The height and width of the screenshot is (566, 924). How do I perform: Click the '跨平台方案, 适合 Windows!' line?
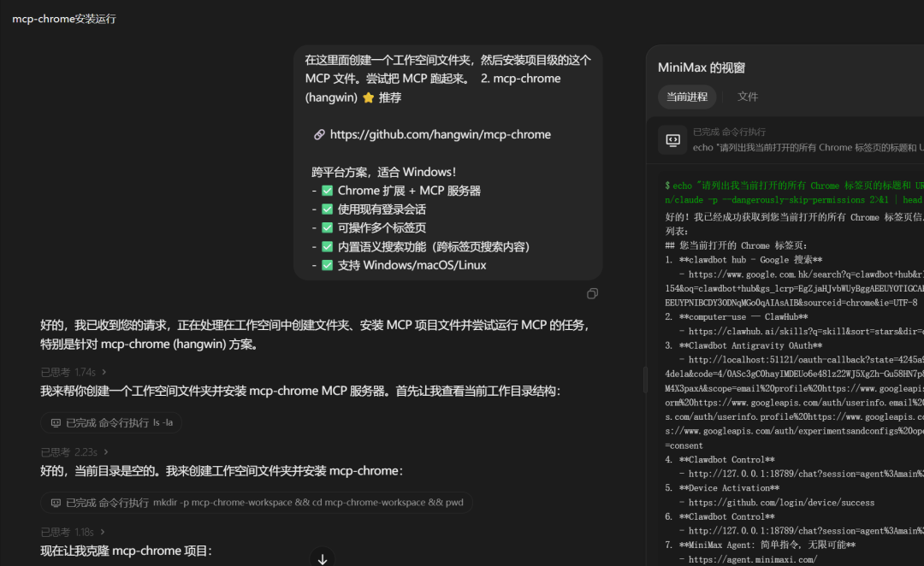[x=383, y=172]
